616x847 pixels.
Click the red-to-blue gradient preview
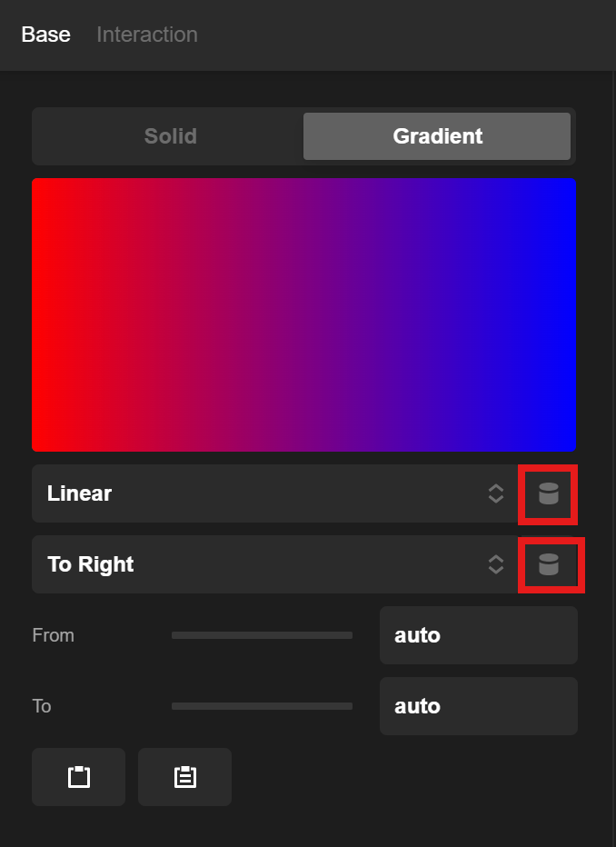(304, 315)
